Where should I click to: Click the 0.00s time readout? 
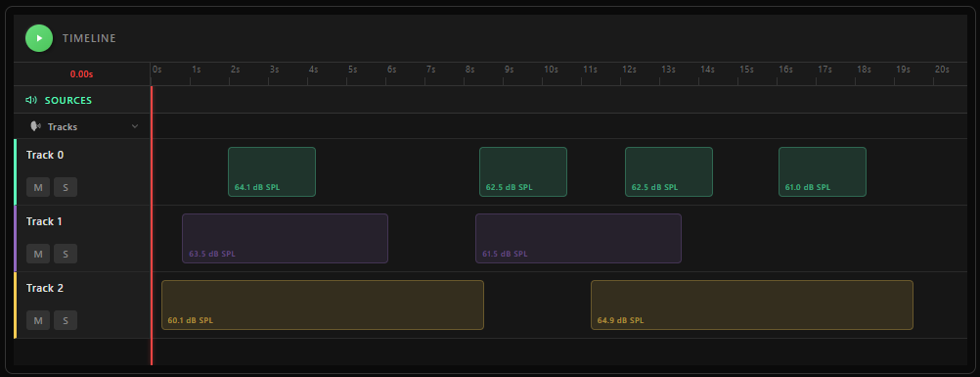click(x=81, y=73)
